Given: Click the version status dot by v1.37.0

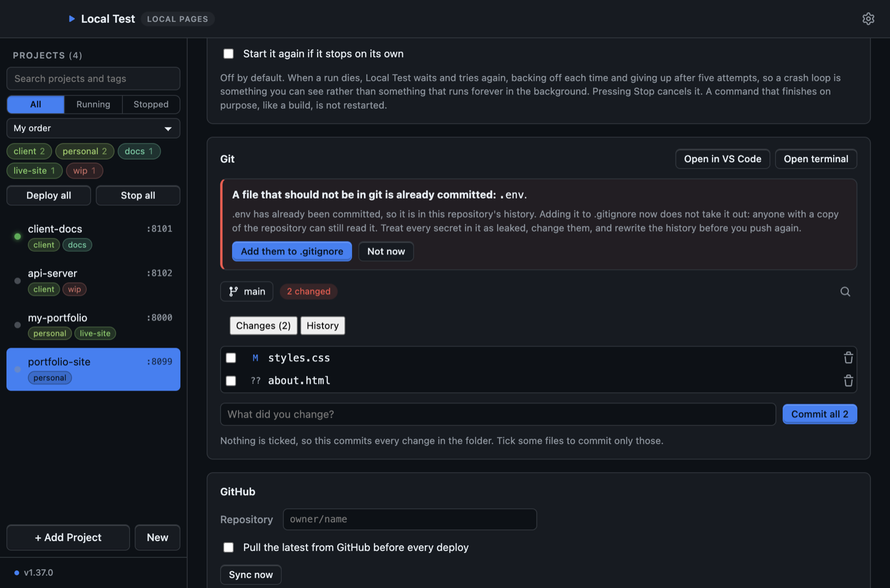Looking at the screenshot, I should 17,572.
